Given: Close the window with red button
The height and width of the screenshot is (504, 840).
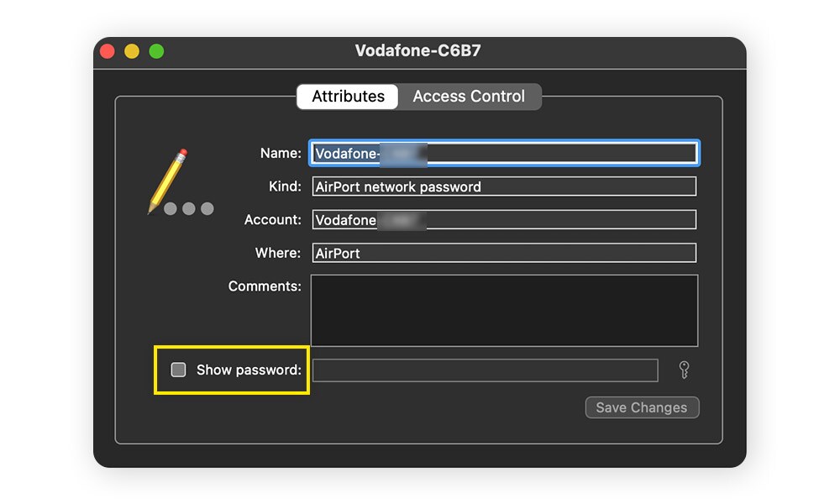Looking at the screenshot, I should (x=108, y=51).
